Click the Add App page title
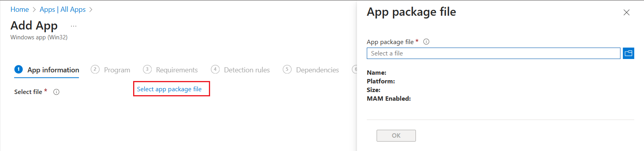Image resolution: width=644 pixels, height=151 pixels. (34, 26)
